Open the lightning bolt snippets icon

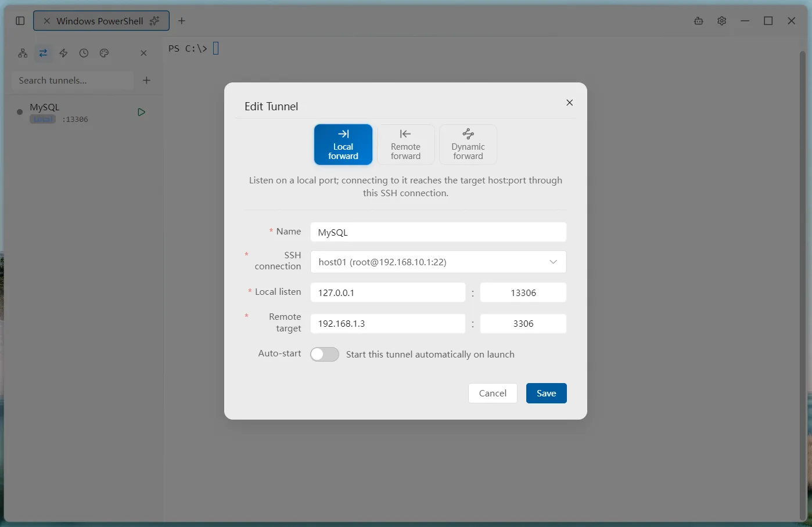63,53
